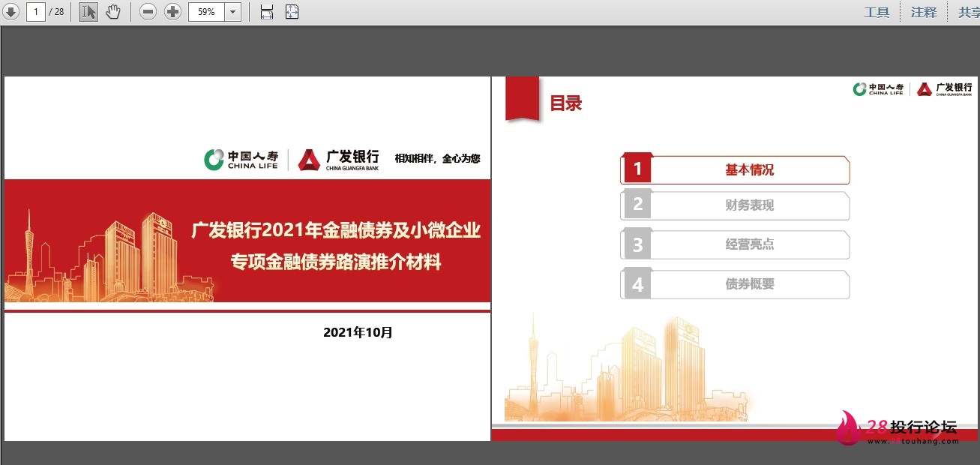Image resolution: width=980 pixels, height=465 pixels.
Task: Click the date 2021年10月
Action: point(358,332)
